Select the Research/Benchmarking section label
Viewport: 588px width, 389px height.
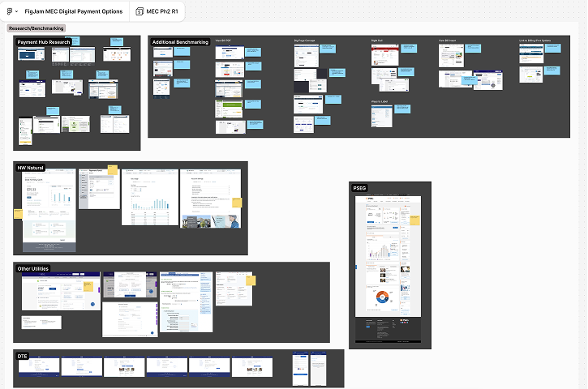click(x=36, y=28)
